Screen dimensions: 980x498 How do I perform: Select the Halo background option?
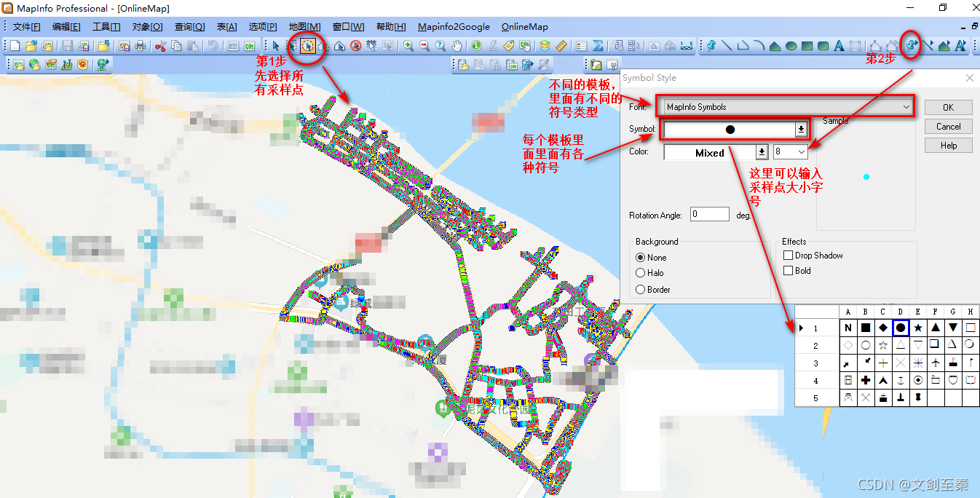point(649,273)
